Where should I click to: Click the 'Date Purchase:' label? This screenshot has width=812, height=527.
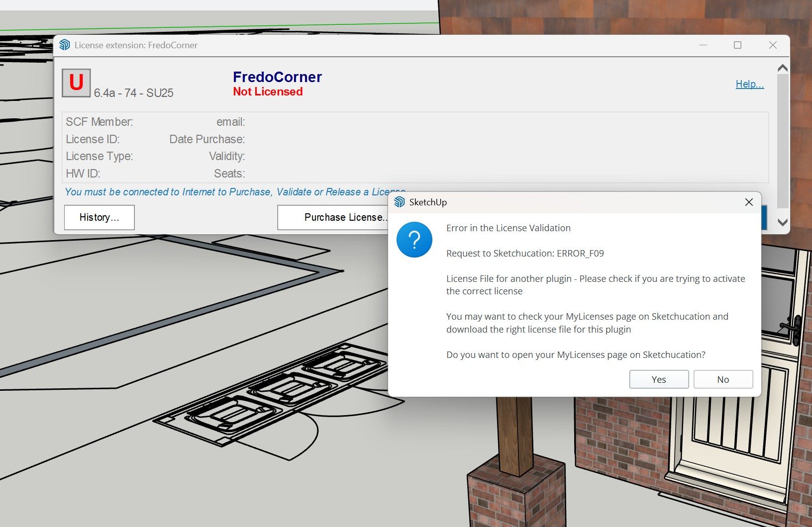coord(207,139)
